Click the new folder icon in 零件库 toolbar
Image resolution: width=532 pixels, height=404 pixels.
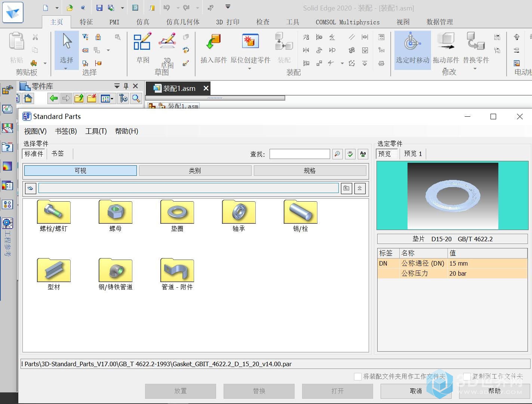(x=92, y=98)
